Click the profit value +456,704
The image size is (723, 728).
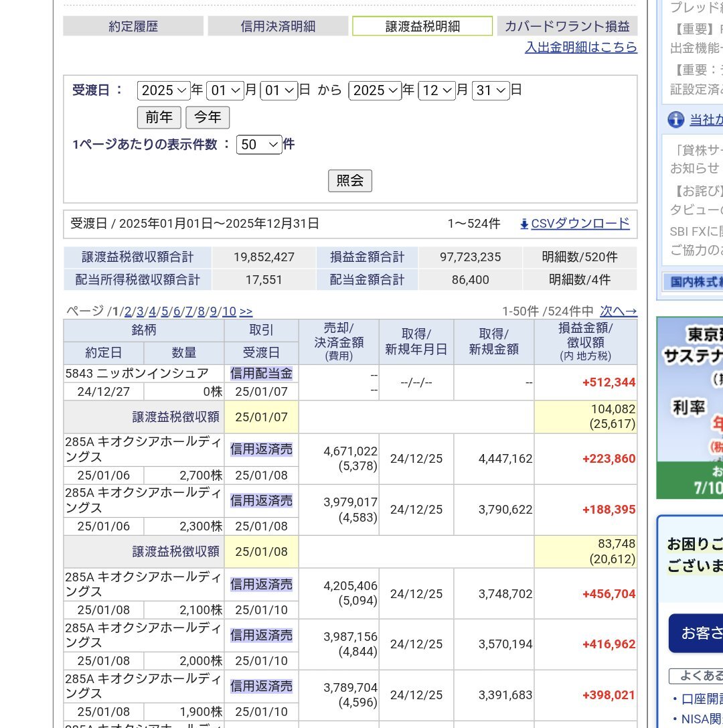tap(609, 594)
